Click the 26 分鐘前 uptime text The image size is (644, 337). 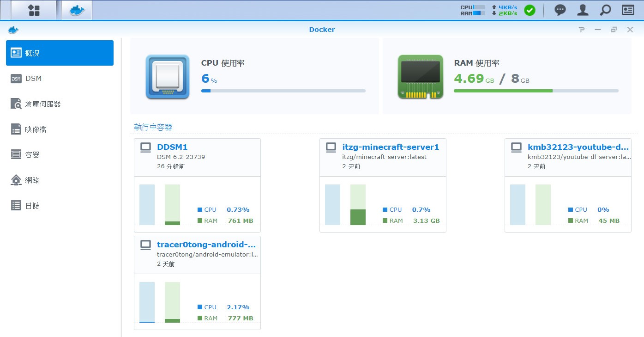tap(171, 166)
